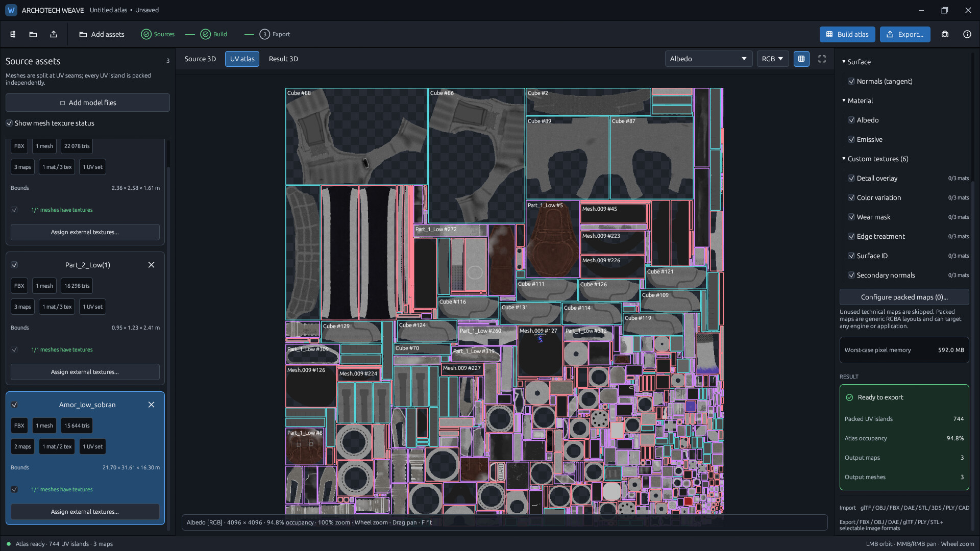Toggle the Surface ID checkbox

[851, 256]
